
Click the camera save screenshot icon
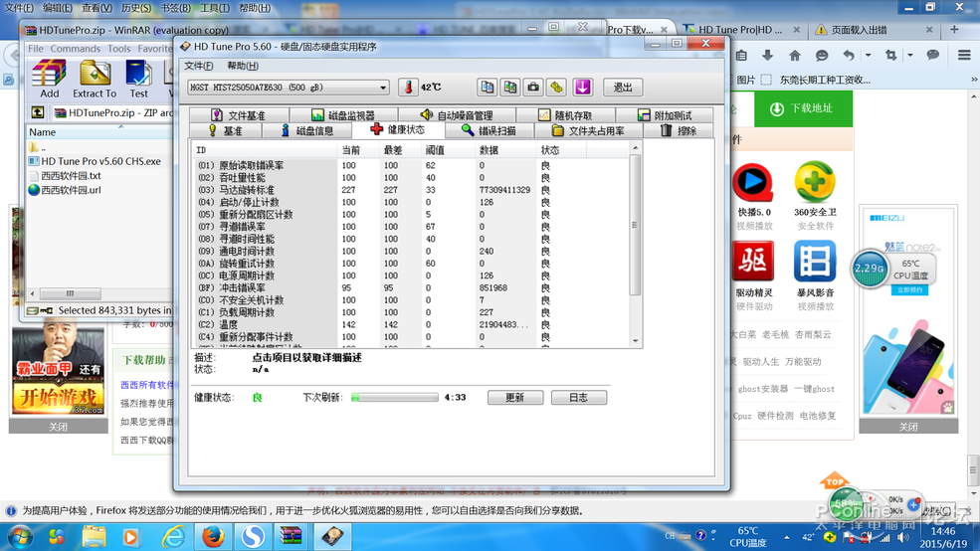(x=533, y=88)
